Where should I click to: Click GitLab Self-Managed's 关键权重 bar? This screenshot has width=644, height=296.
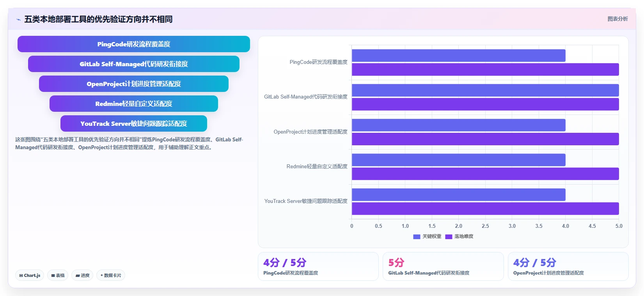coord(485,90)
